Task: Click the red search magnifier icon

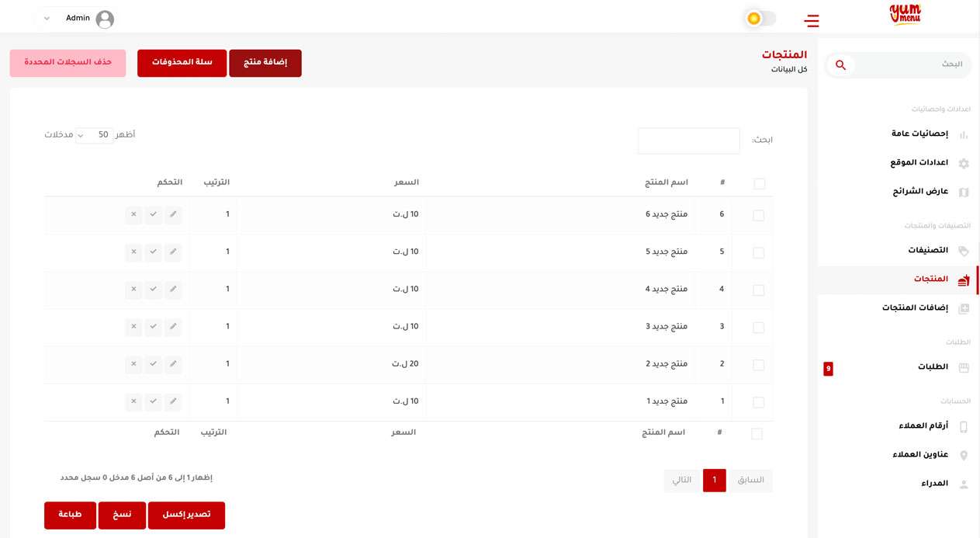Action: [840, 65]
